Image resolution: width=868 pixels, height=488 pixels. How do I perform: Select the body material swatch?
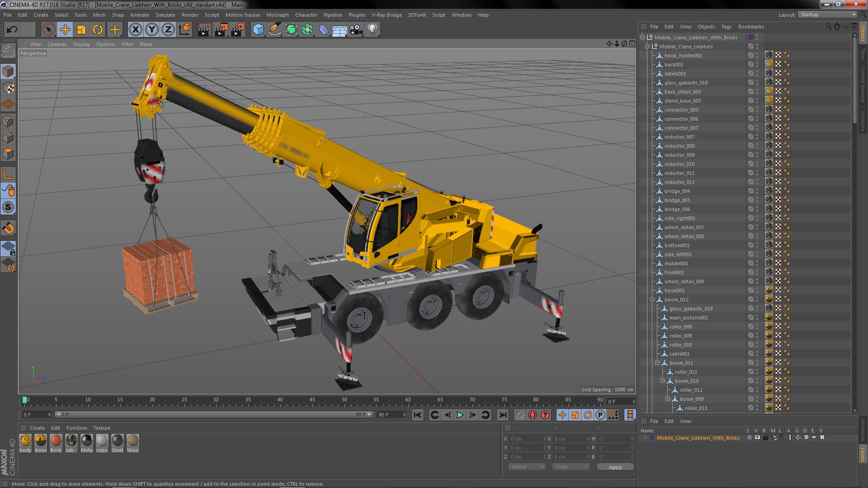tap(25, 443)
